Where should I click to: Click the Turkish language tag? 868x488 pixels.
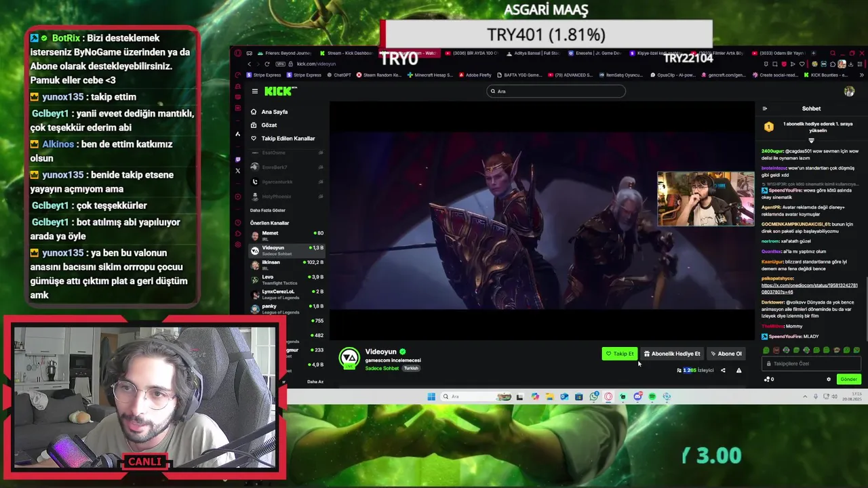click(411, 368)
